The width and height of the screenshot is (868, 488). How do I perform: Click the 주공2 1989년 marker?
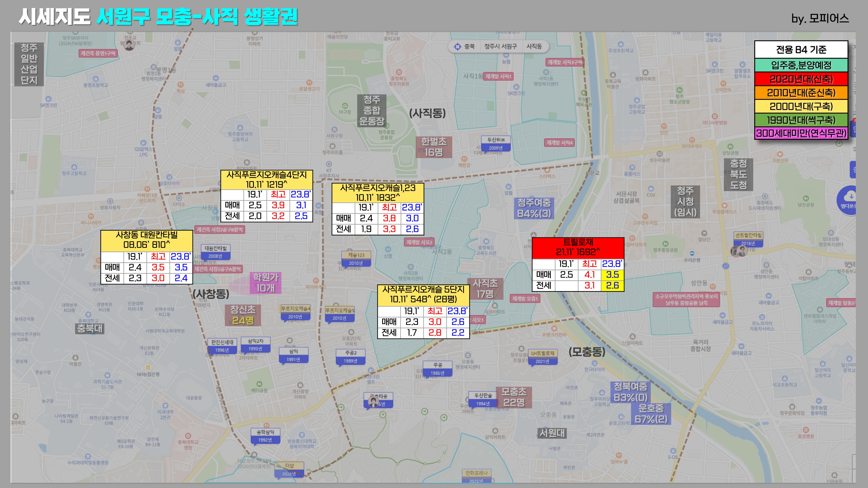coord(350,357)
